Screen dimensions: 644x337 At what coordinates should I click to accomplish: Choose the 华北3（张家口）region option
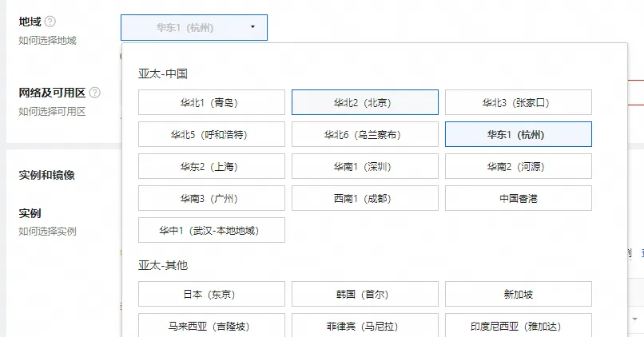tap(518, 102)
